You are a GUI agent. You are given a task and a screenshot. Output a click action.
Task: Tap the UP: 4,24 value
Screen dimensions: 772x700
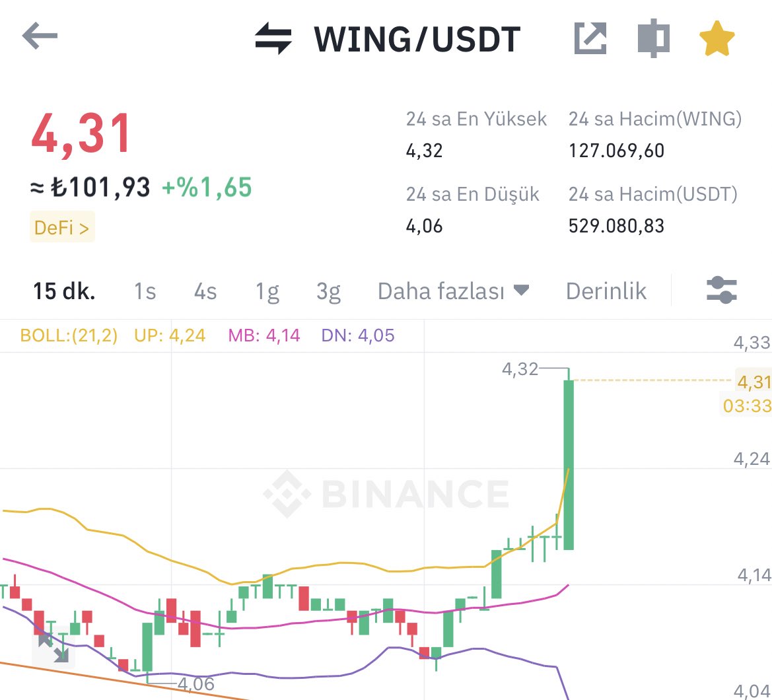tap(169, 335)
